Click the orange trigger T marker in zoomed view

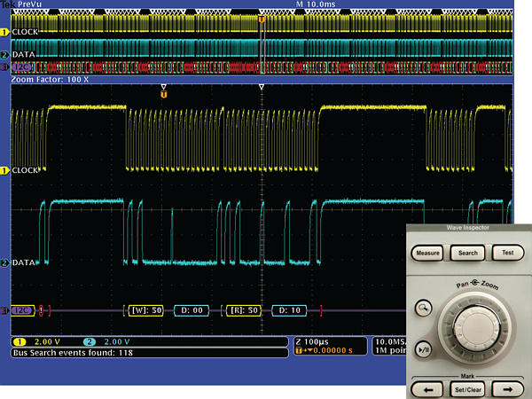tap(164, 93)
